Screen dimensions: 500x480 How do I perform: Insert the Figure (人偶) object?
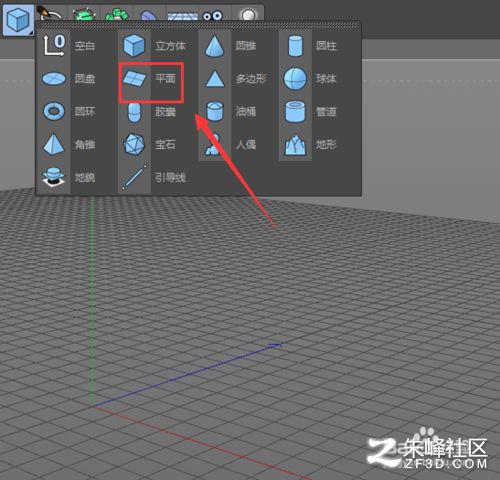pos(214,144)
